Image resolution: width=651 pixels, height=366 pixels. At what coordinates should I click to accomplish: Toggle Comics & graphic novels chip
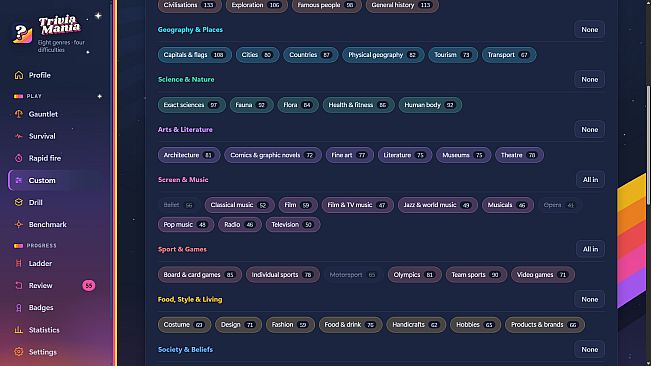[273, 155]
